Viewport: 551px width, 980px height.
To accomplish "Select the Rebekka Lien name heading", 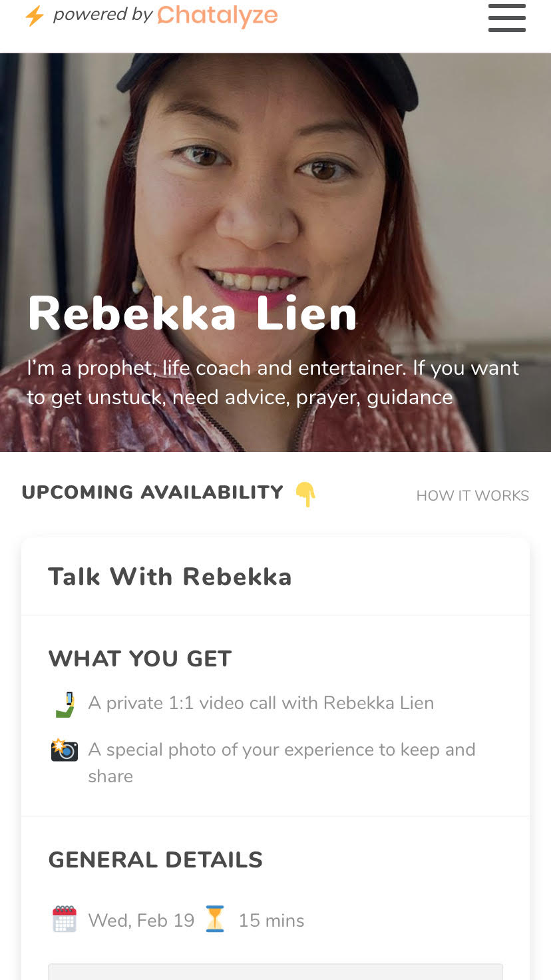I will 192,314.
